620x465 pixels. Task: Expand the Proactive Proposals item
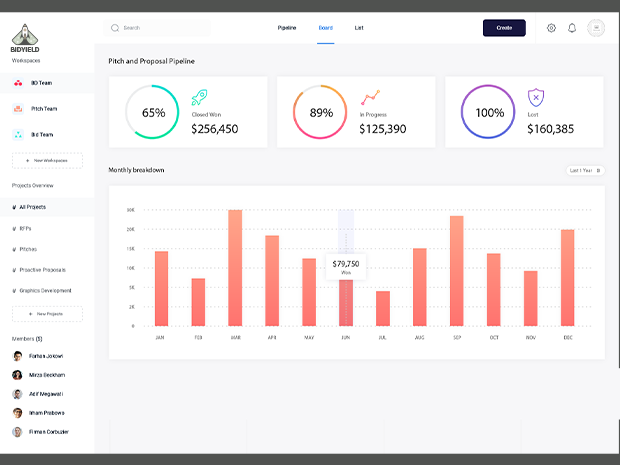tap(40, 270)
